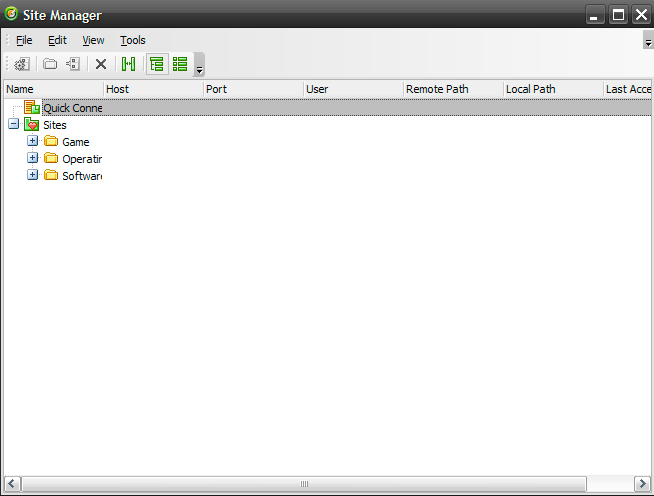
Task: Click the Operating folder icon
Action: [51, 158]
